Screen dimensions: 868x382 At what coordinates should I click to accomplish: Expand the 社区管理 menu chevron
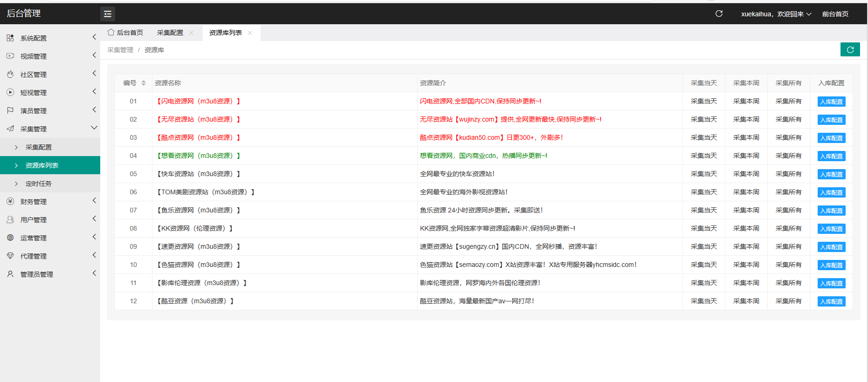(94, 74)
